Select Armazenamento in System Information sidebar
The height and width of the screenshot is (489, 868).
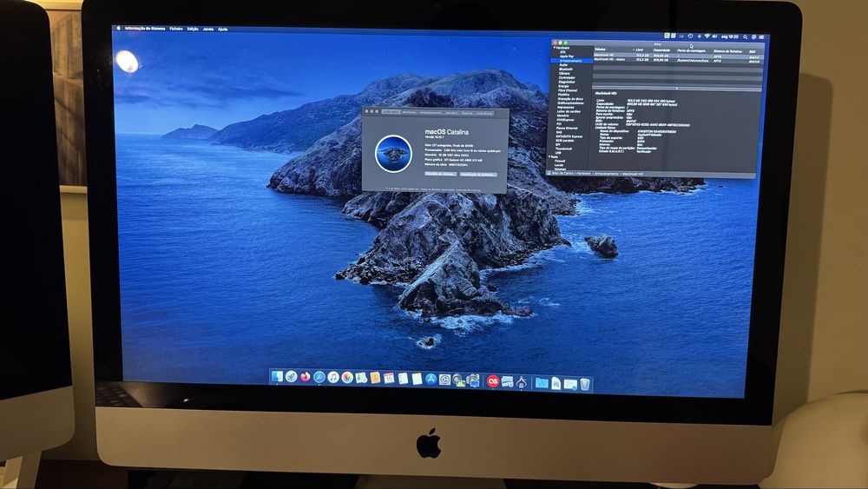click(571, 61)
